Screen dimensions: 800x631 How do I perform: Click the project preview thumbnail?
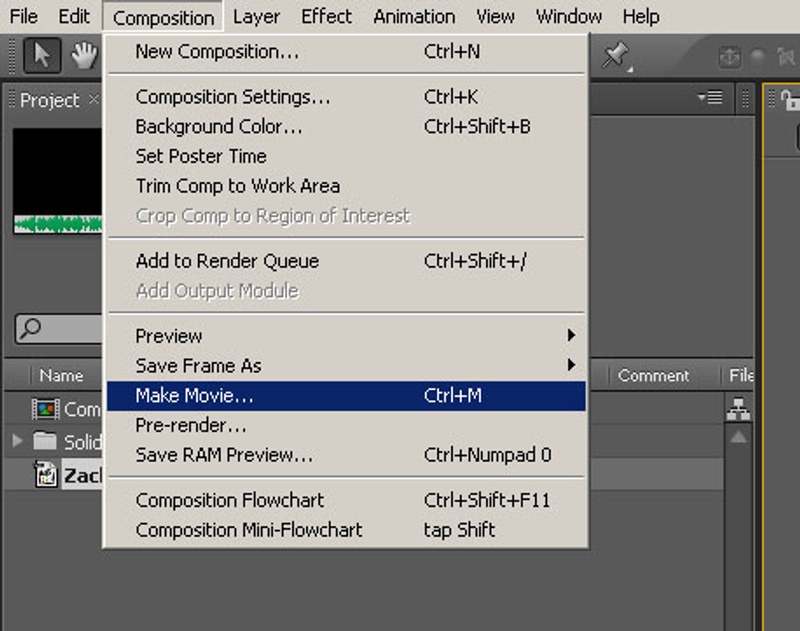coord(58,180)
